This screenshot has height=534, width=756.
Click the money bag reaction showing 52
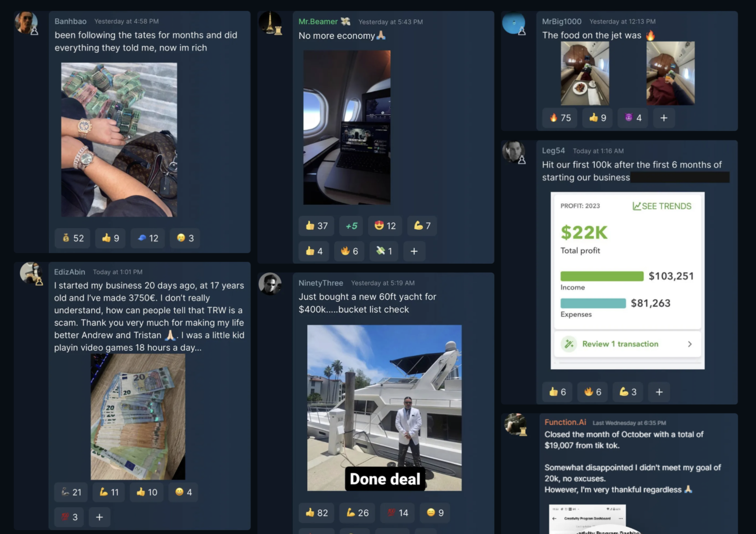pos(73,238)
